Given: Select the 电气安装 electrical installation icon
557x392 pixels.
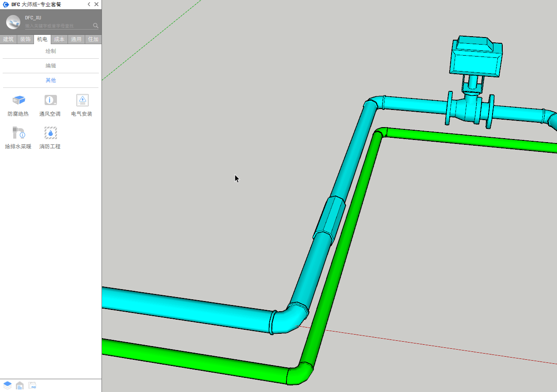Looking at the screenshot, I should 82,101.
